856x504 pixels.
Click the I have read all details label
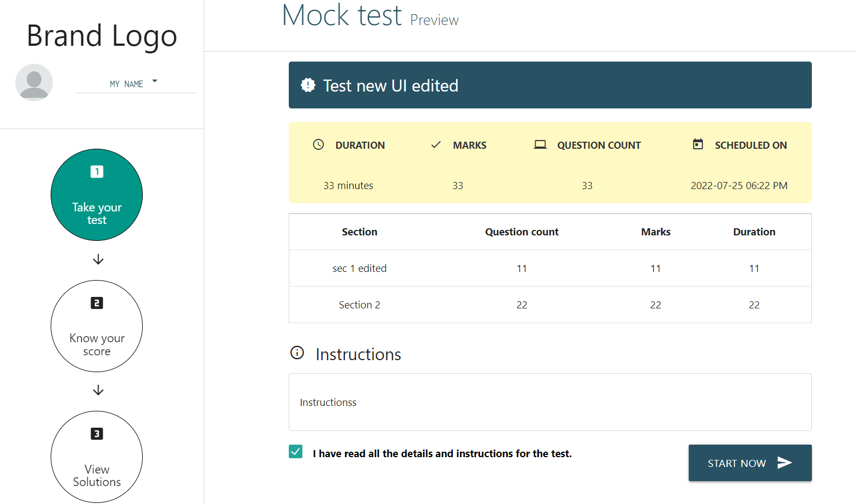coord(442,454)
